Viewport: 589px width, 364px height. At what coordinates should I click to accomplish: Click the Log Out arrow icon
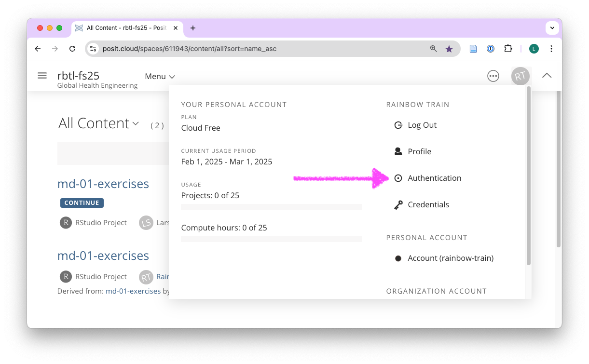398,125
